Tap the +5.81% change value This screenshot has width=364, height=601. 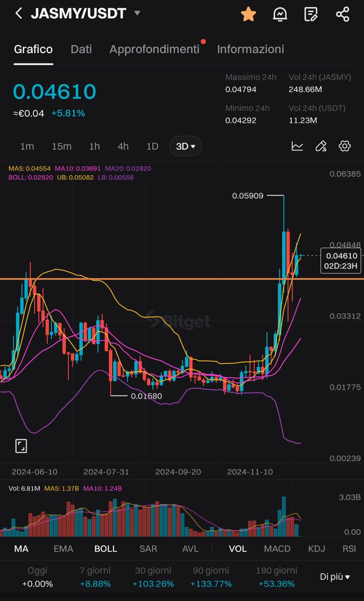68,113
